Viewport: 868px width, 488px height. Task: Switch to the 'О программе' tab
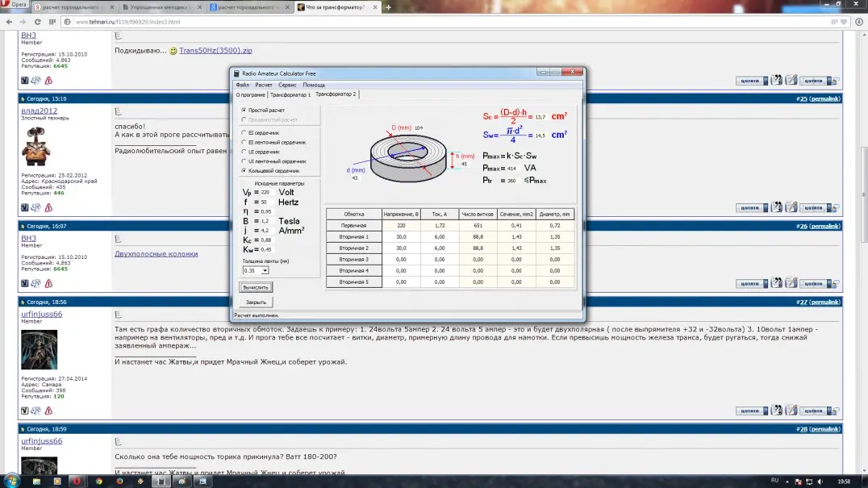click(x=249, y=94)
